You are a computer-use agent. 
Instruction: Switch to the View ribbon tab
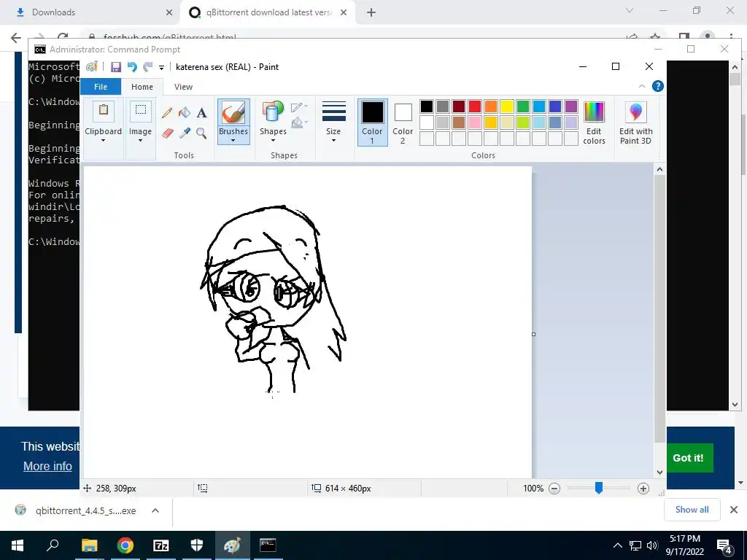[183, 87]
